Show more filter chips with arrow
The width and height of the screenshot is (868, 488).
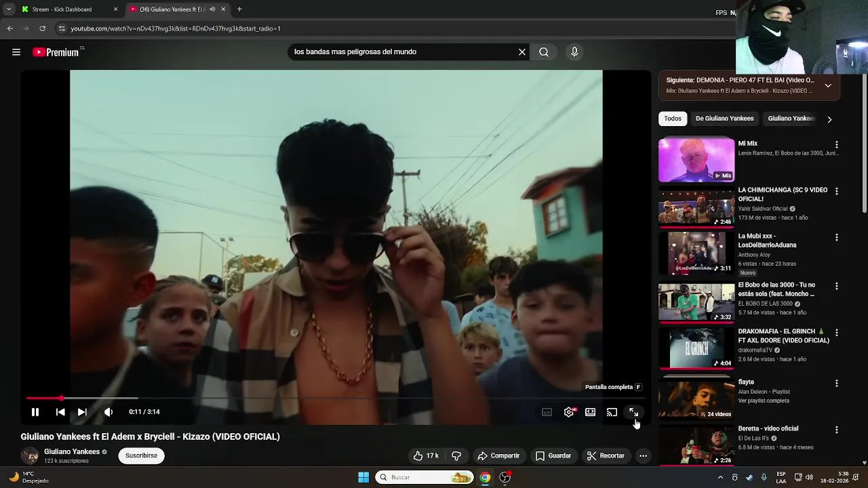pos(829,119)
